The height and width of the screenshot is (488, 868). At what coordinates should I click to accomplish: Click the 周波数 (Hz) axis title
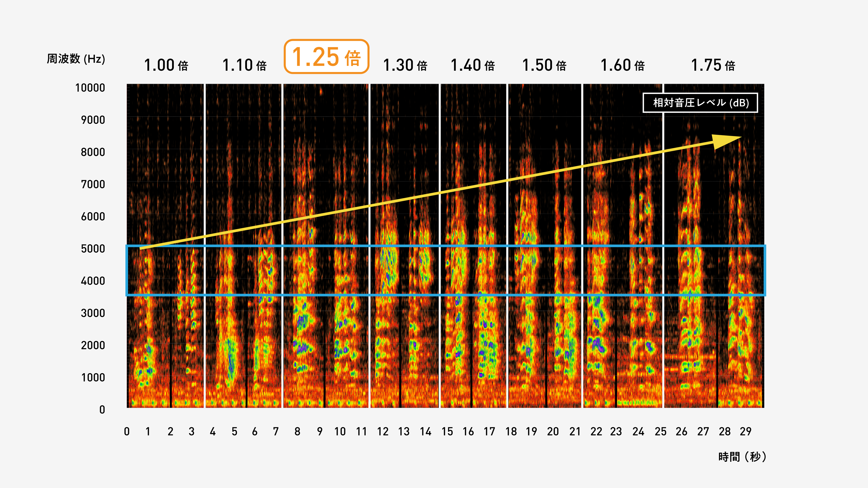click(76, 59)
